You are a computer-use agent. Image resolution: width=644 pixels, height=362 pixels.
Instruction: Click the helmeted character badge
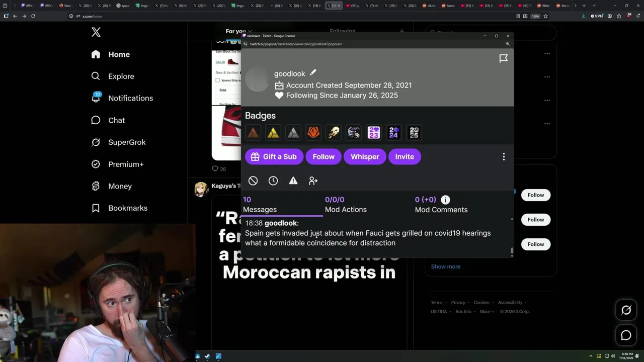click(x=354, y=133)
